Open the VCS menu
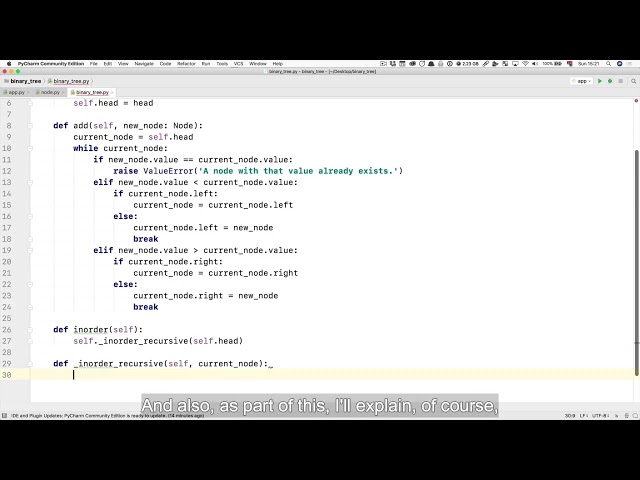This screenshot has height=480, width=640. (238, 64)
